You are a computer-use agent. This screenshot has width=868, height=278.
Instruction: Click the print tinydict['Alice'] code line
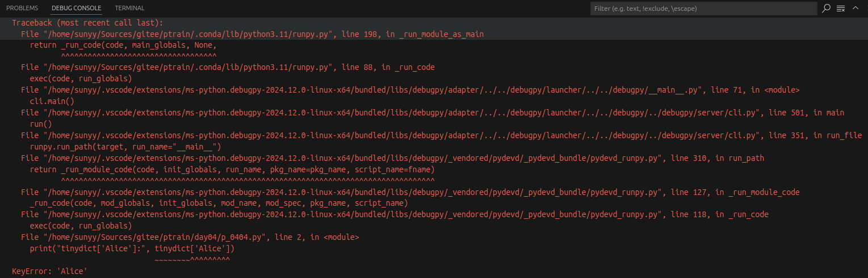tap(132, 248)
